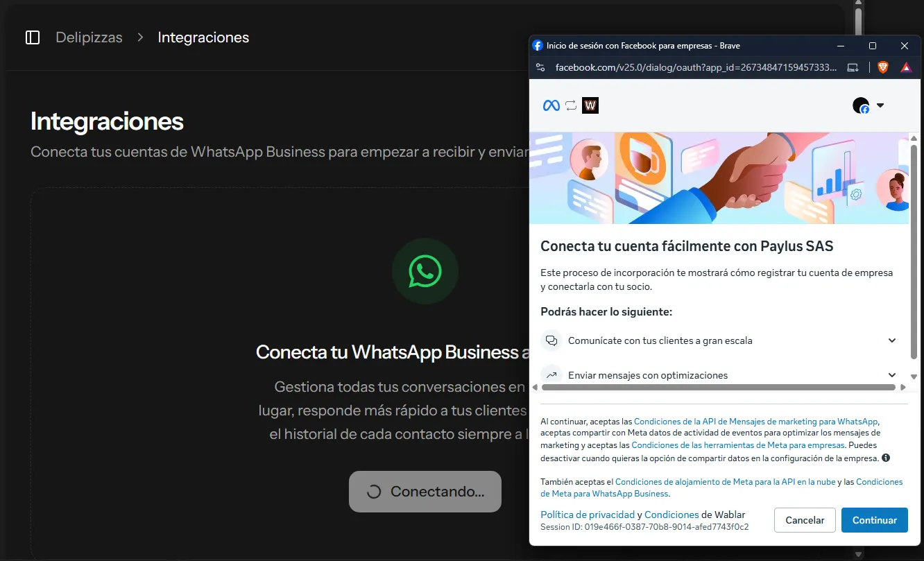Click the handshake banner image
Image resolution: width=924 pixels, height=561 pixels.
(719, 178)
